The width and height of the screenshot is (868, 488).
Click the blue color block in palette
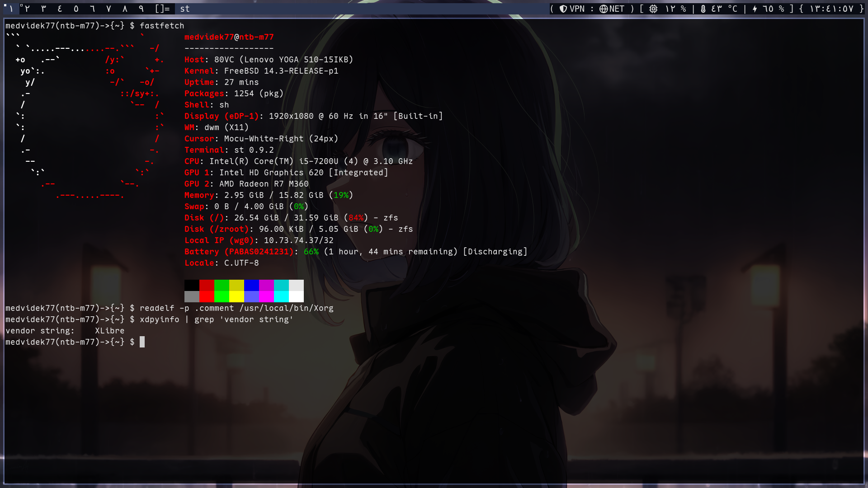pos(251,285)
